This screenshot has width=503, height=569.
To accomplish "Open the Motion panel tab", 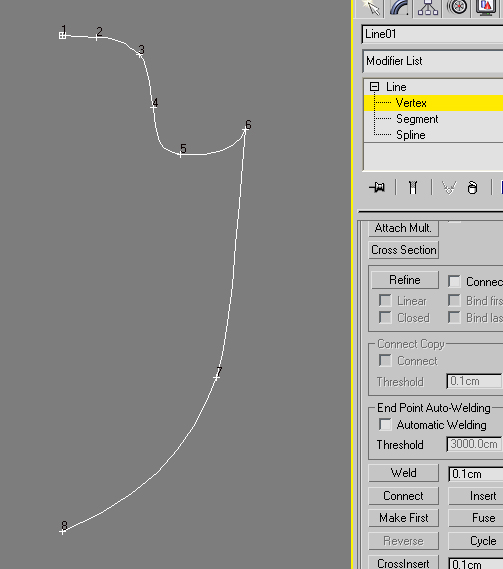I will [x=457, y=7].
